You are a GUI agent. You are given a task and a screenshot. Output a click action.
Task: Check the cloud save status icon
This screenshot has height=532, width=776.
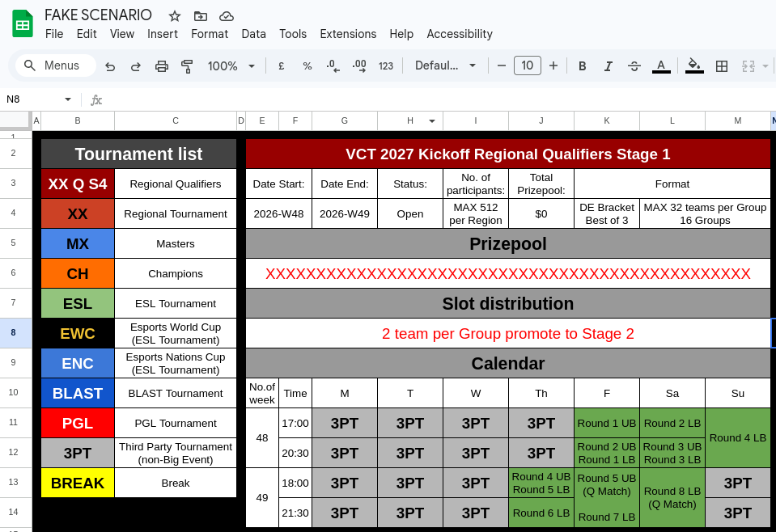(x=227, y=16)
